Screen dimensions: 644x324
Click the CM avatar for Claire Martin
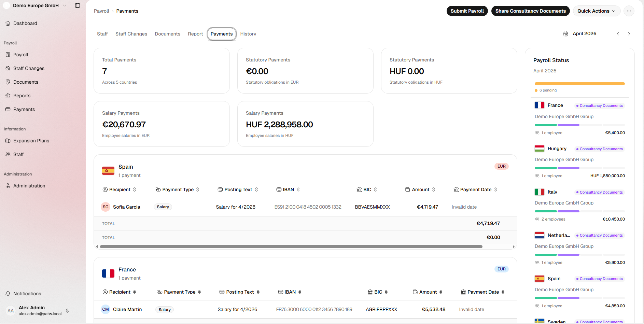click(x=106, y=309)
